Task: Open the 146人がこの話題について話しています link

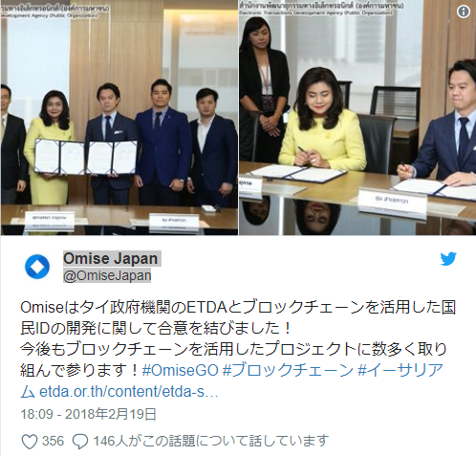Action: click(x=210, y=441)
